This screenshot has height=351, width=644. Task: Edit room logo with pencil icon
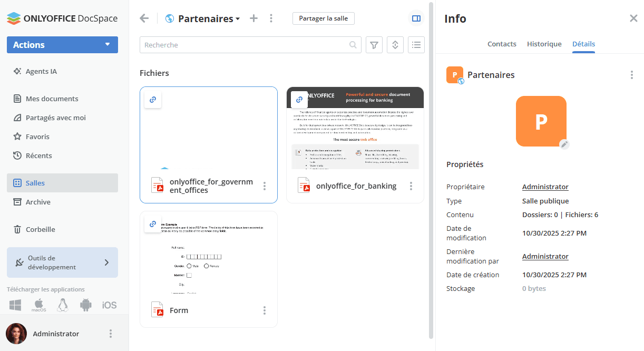[x=564, y=144]
